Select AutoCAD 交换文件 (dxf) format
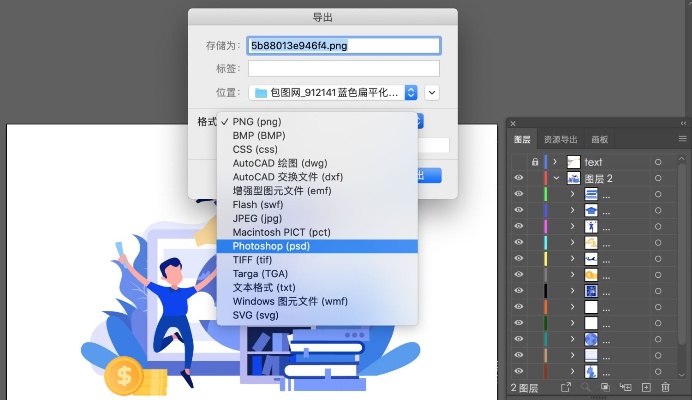692x400 pixels. tap(317, 177)
